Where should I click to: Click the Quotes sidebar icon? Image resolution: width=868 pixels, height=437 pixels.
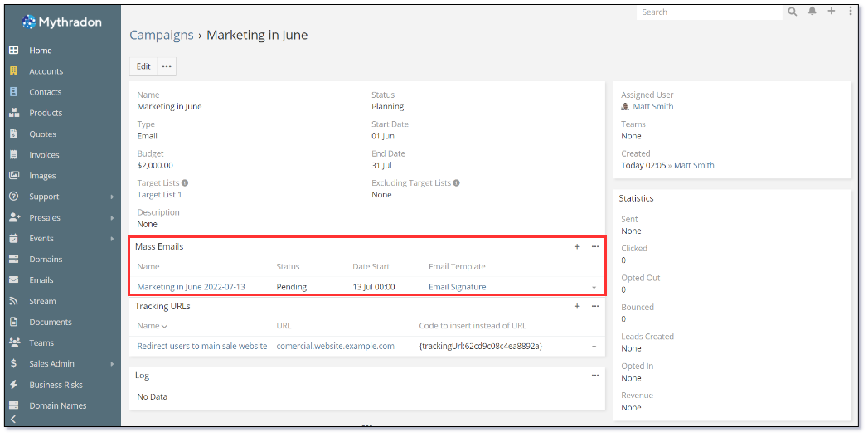pos(14,134)
